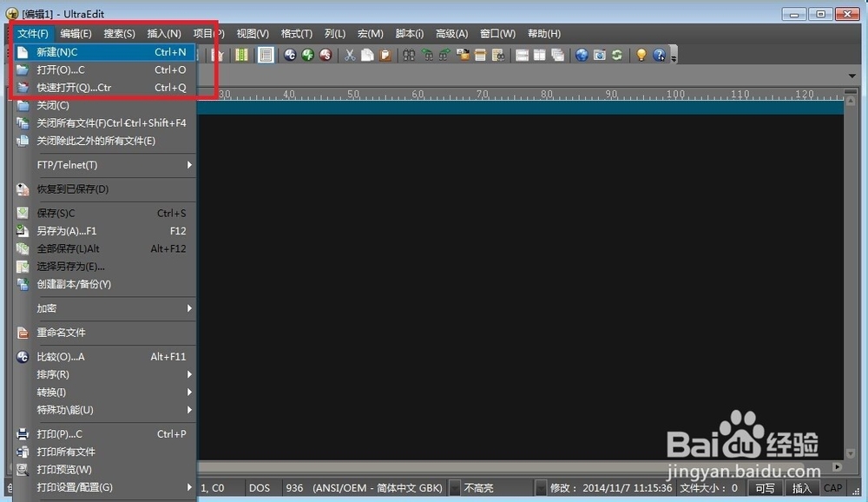Expand the 排序(R) submenu
The width and height of the screenshot is (868, 502).
coord(104,374)
